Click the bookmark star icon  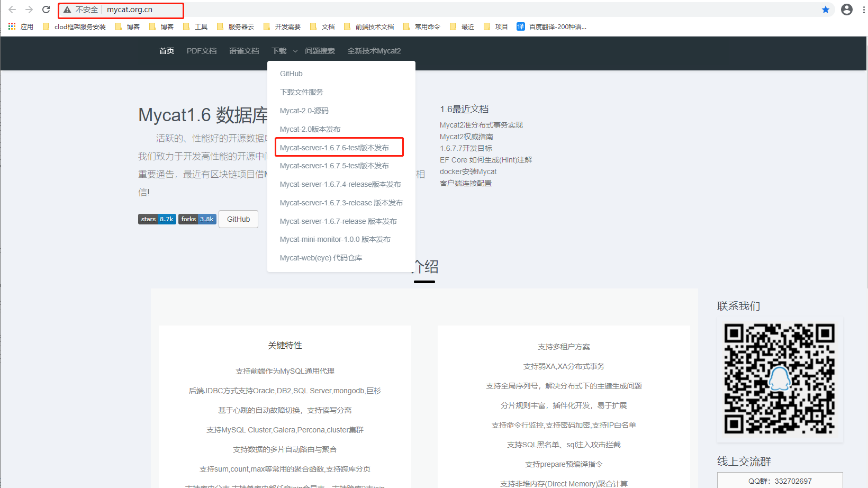[x=826, y=10]
